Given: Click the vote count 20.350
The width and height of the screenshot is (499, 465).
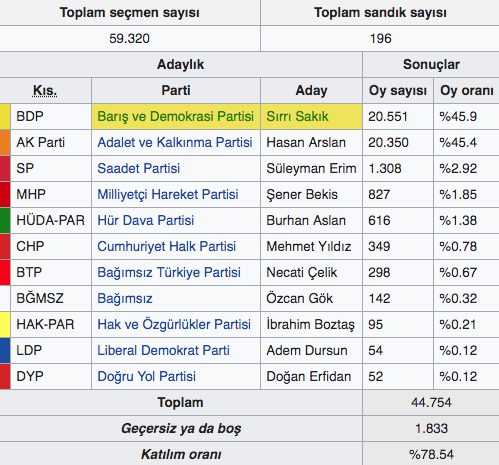Looking at the screenshot, I should (388, 143).
